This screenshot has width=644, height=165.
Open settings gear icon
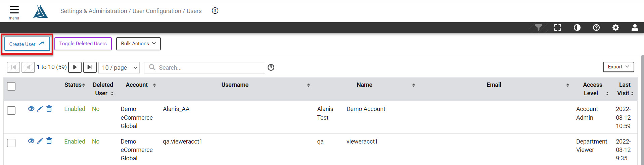[x=616, y=27]
